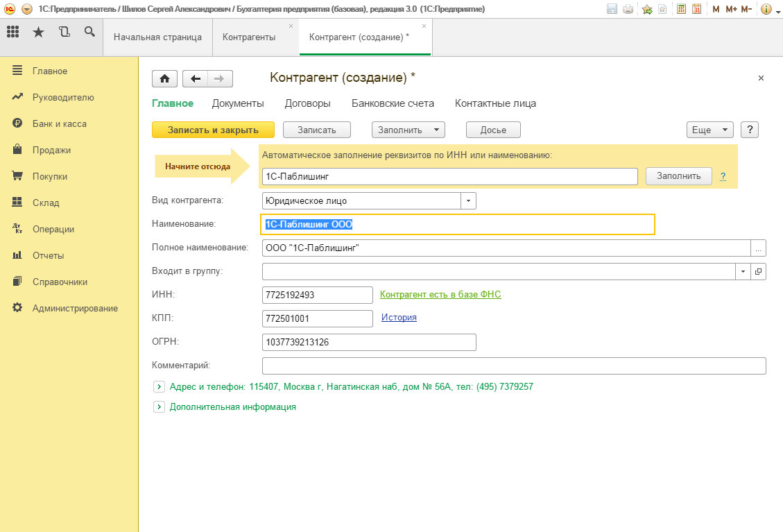Open the Вид контрагента dropdown arrow
The height and width of the screenshot is (532, 783).
pyautogui.click(x=468, y=201)
